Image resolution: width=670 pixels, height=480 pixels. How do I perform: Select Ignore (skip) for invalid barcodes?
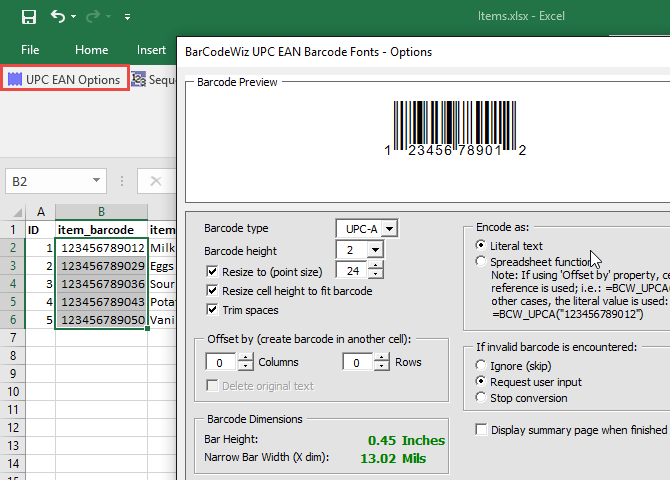pyautogui.click(x=481, y=365)
